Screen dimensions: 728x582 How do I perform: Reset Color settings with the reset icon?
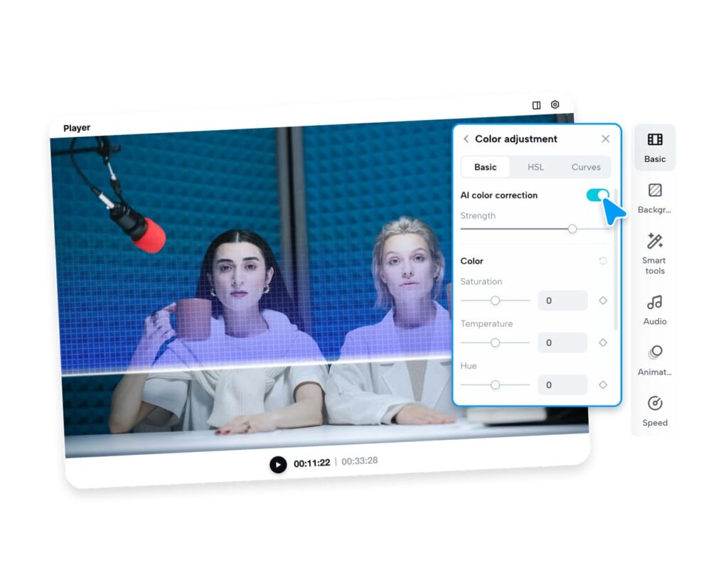click(x=603, y=261)
